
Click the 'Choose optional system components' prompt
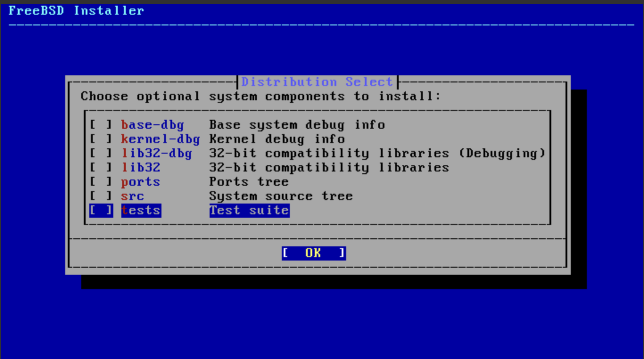tap(260, 96)
